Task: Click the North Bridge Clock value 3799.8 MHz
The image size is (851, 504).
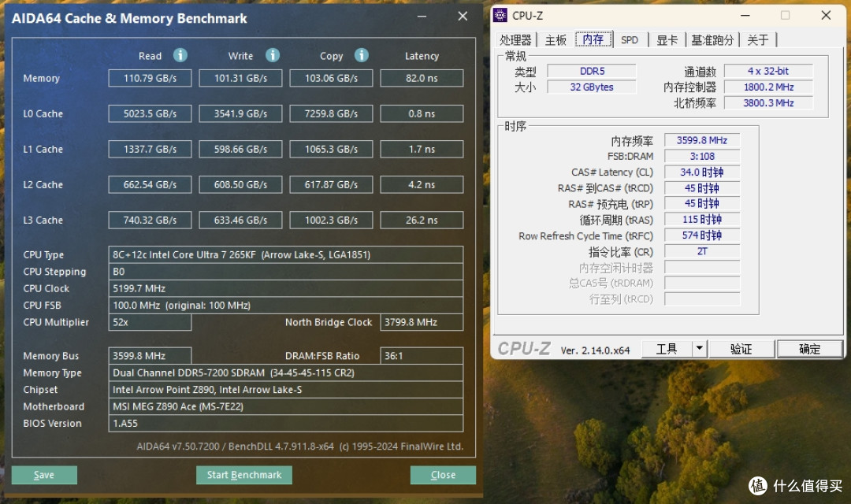Action: click(422, 322)
